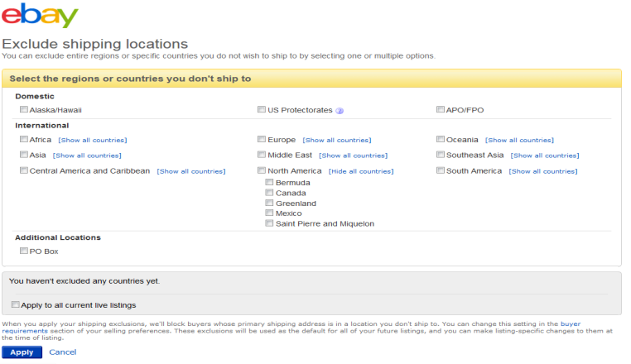
Task: Check the Europe region checkbox
Action: point(262,140)
